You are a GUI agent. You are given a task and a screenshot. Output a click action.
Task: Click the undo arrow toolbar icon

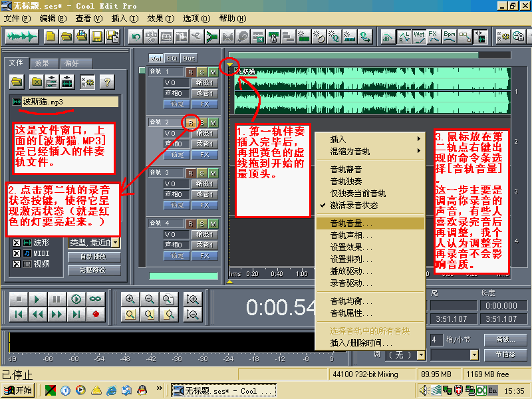click(x=136, y=37)
